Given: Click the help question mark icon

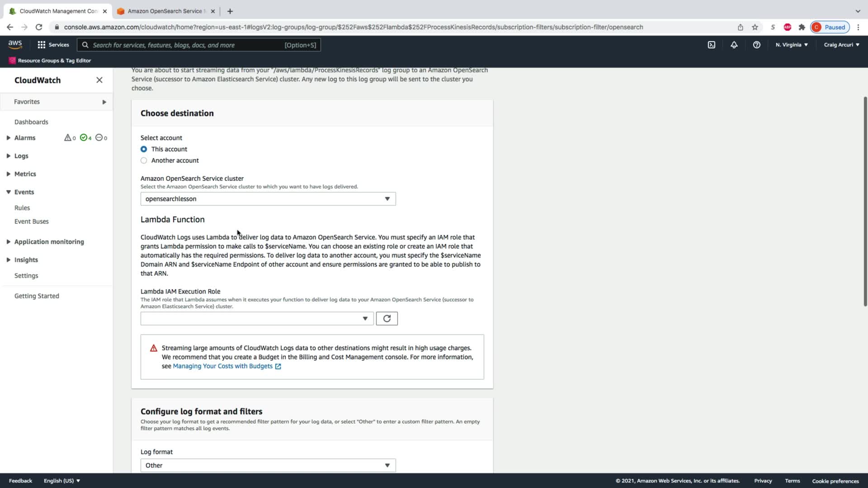Looking at the screenshot, I should [x=756, y=45].
